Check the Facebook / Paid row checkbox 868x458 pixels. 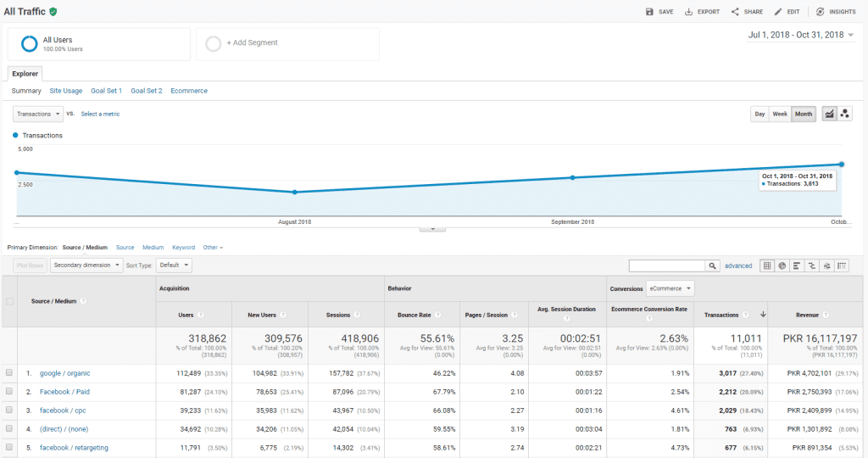pos(9,392)
